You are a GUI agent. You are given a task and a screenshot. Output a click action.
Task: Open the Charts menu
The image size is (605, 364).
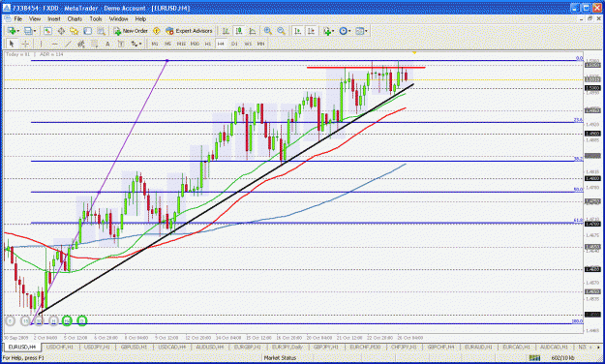[x=75, y=18]
